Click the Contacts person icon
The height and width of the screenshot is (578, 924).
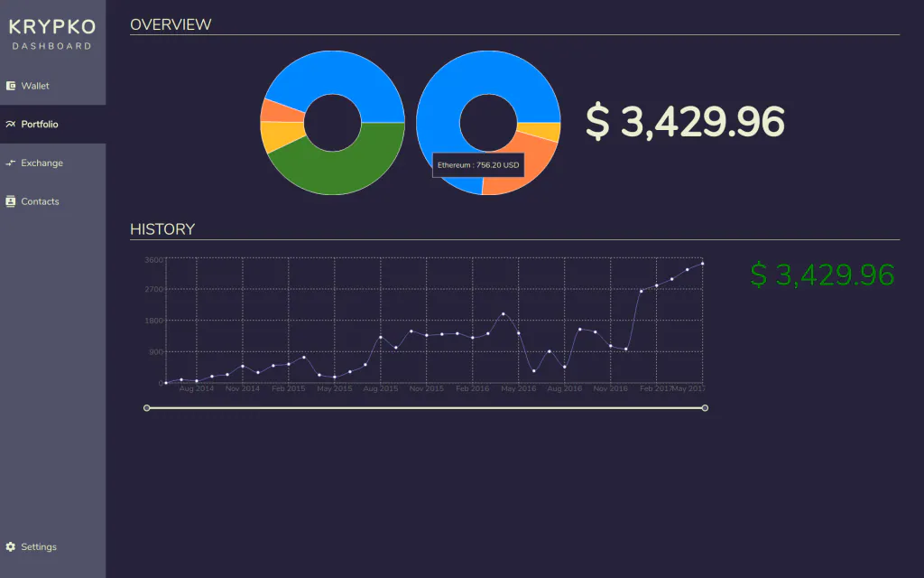tap(11, 201)
